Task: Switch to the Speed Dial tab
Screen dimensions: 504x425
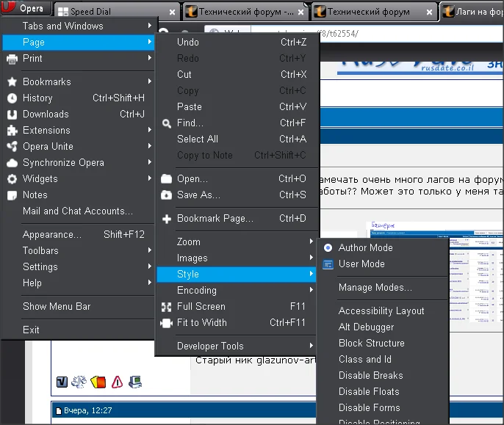Action: 117,12
